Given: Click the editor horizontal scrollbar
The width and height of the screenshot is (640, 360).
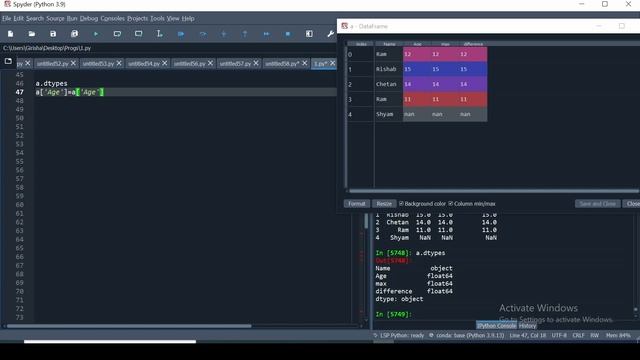Looking at the screenshot, I should (129, 326).
